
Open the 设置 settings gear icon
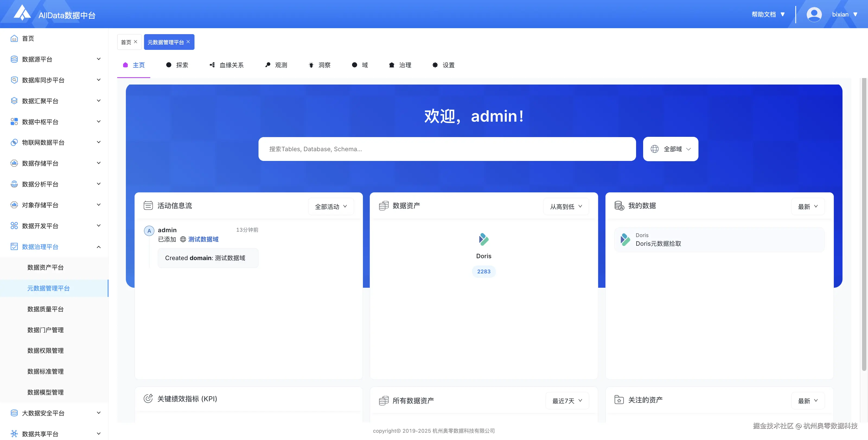pos(435,65)
